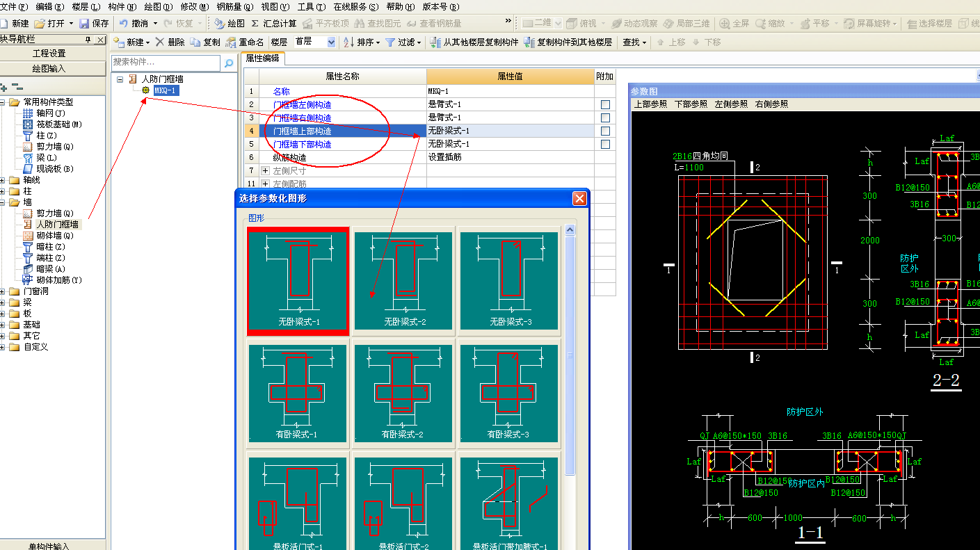Expand the 门窗洞 folder in navigation tree
The height and width of the screenshot is (550, 980).
coord(3,291)
